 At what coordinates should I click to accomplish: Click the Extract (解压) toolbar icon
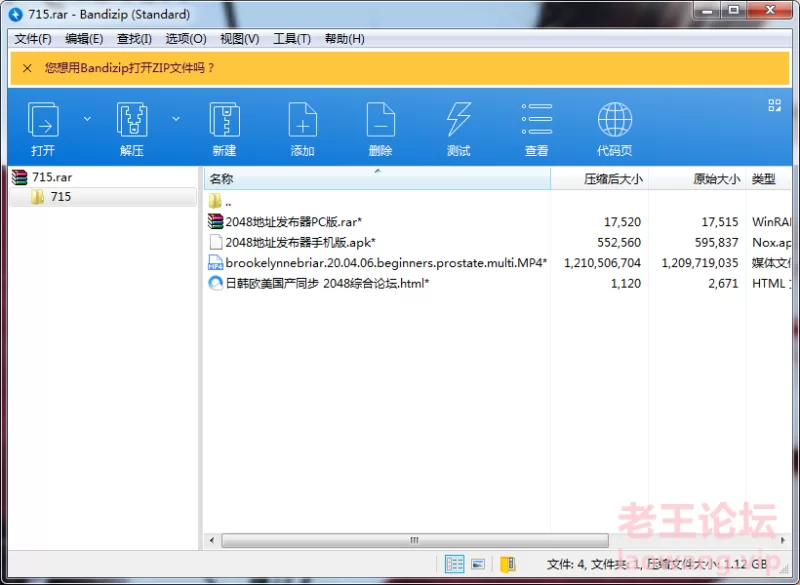tap(132, 120)
